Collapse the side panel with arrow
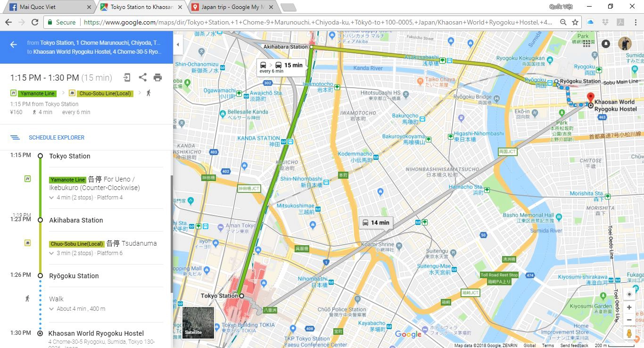 click(x=178, y=45)
